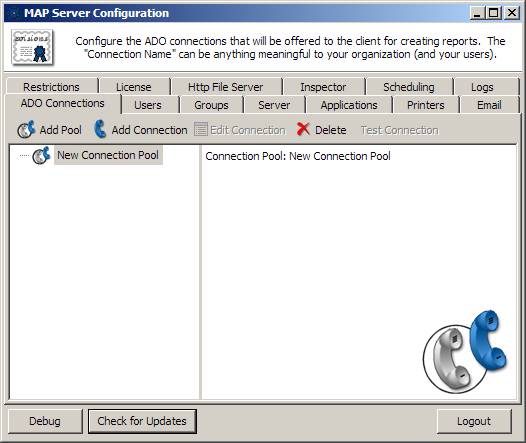The width and height of the screenshot is (526, 443).
Task: Click the blue Add Connection phone icon
Action: [100, 129]
